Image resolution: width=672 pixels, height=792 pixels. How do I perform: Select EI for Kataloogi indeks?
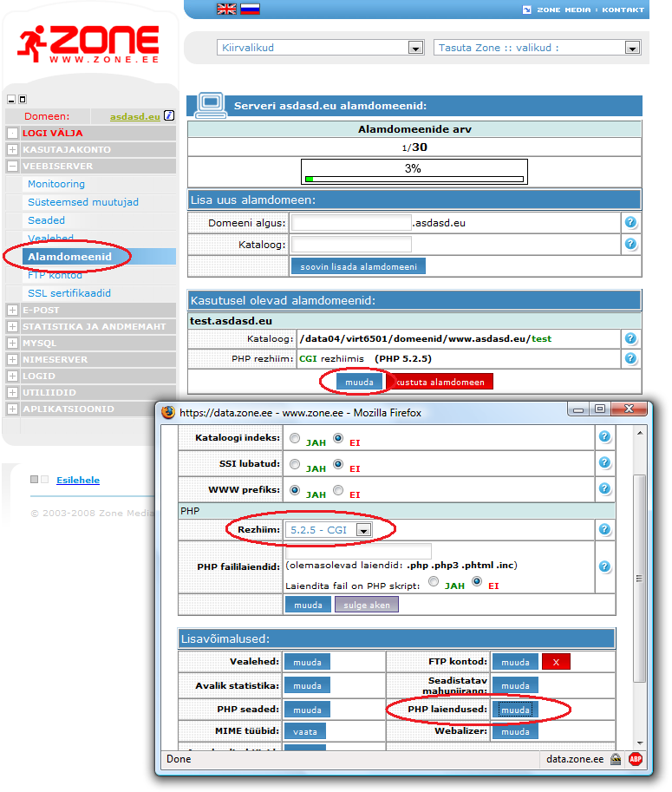[338, 438]
